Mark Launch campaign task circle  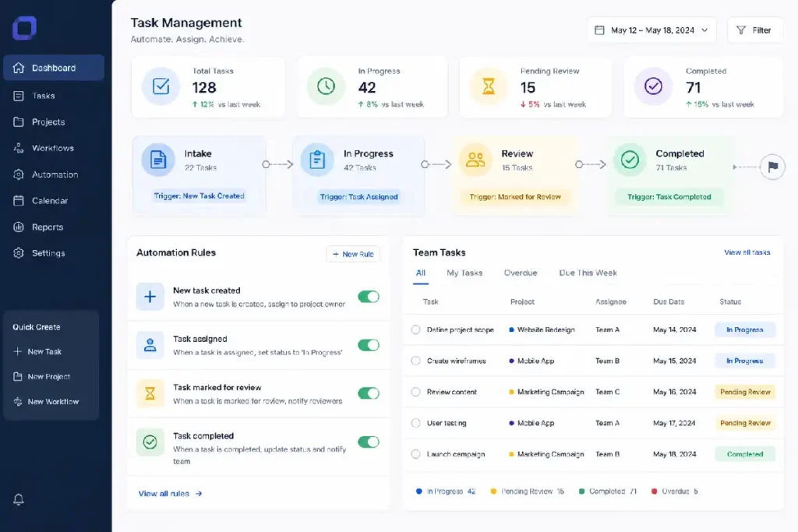click(416, 454)
